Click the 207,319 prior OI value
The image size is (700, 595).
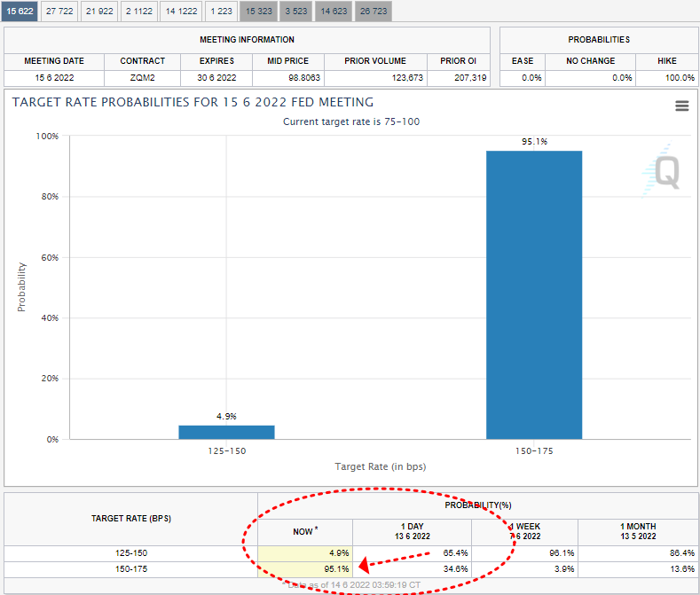tap(470, 78)
